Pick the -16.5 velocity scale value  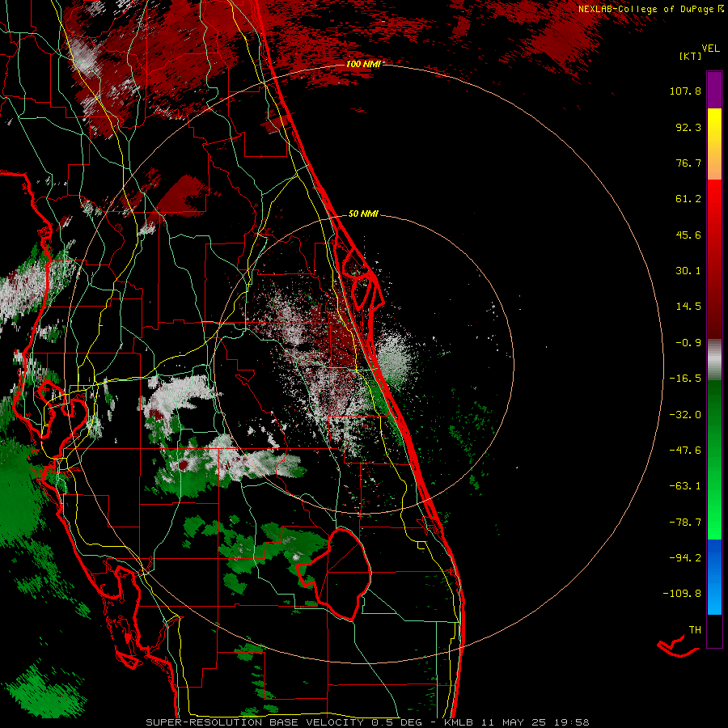point(685,379)
